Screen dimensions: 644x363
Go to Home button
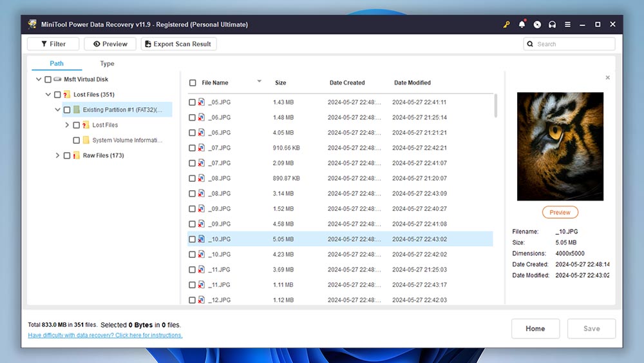(x=535, y=328)
